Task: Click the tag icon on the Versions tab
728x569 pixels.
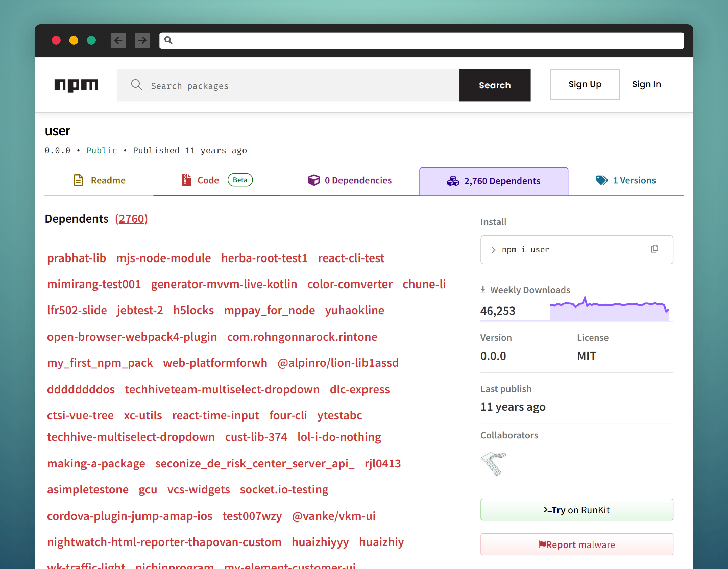Action: (x=602, y=180)
